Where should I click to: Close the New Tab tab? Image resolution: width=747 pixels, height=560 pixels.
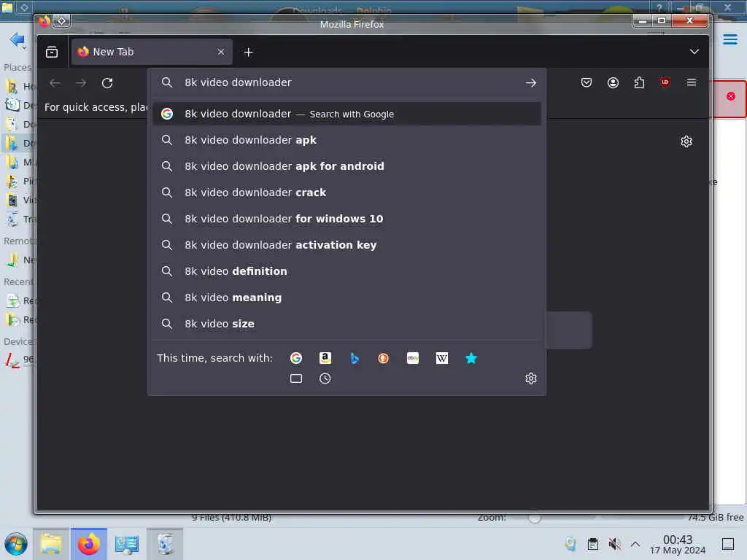pos(220,52)
